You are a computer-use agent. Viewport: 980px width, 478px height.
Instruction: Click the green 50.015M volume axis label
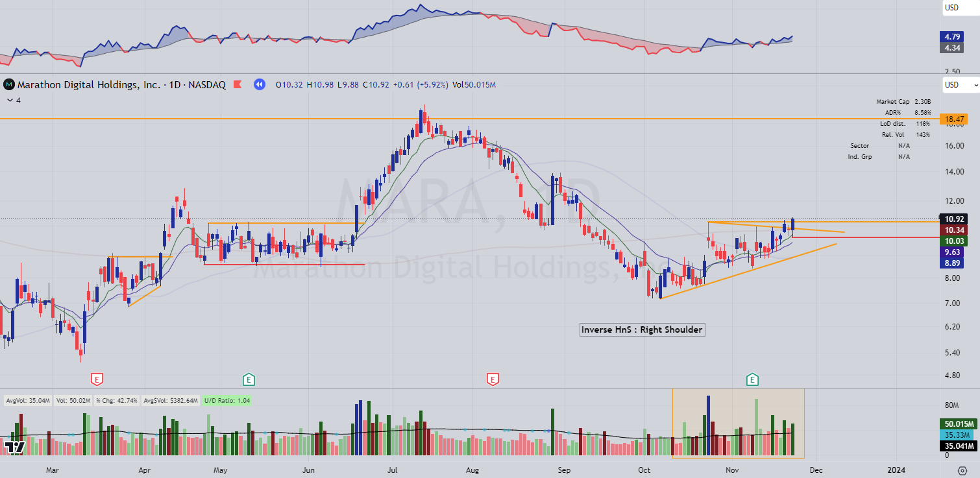point(957,424)
